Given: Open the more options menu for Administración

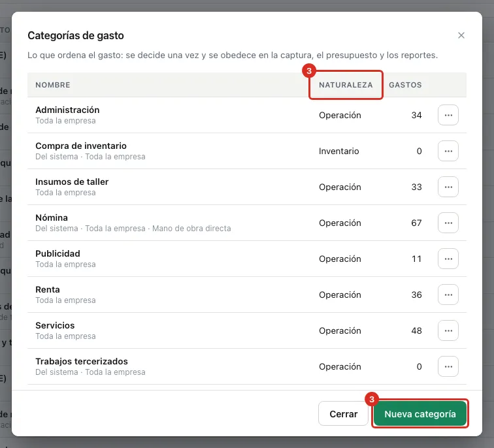Looking at the screenshot, I should (x=448, y=115).
